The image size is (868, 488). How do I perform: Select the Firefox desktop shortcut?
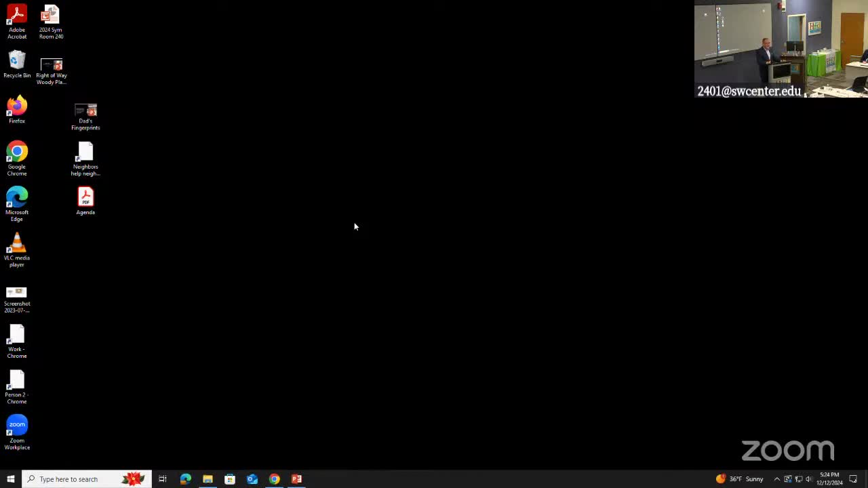click(x=17, y=110)
